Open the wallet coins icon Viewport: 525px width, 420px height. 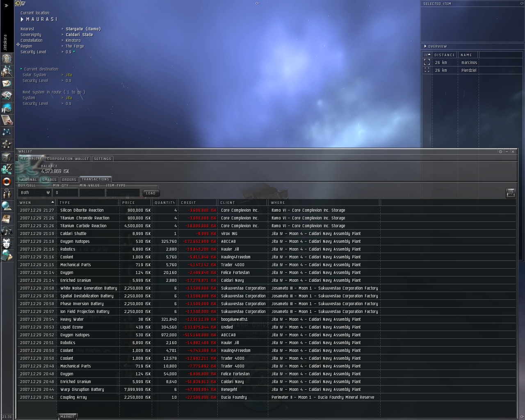coord(7,169)
